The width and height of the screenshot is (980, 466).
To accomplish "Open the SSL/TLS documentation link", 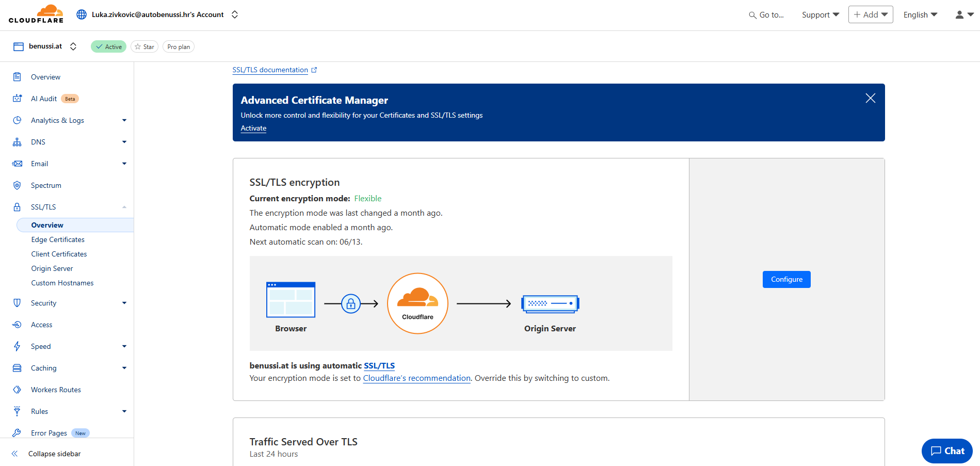I will [270, 70].
